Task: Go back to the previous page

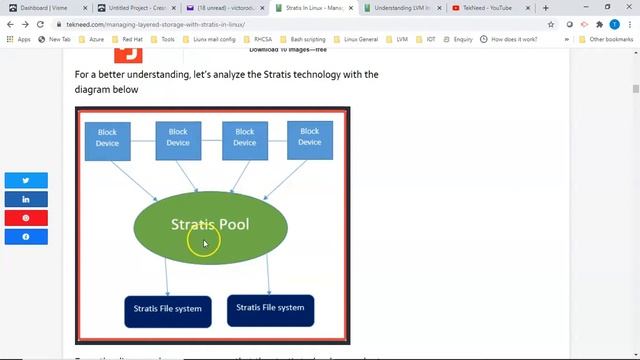Action: pyautogui.click(x=10, y=24)
